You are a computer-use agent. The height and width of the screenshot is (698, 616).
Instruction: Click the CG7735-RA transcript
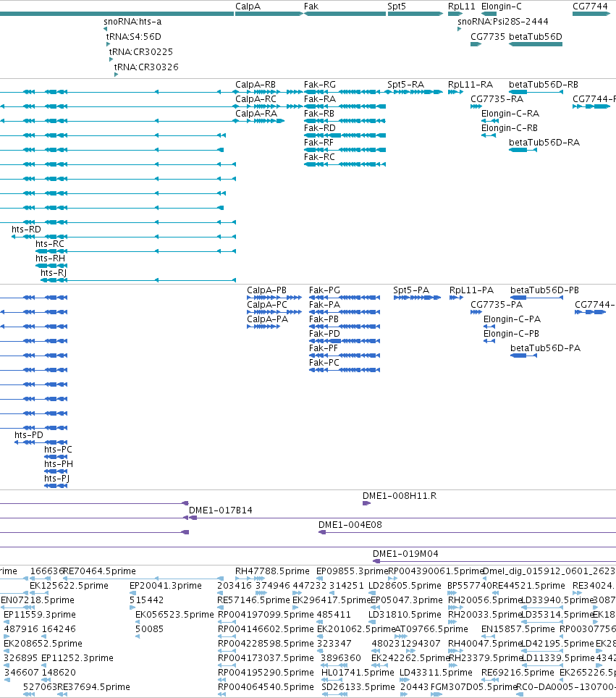476,106
